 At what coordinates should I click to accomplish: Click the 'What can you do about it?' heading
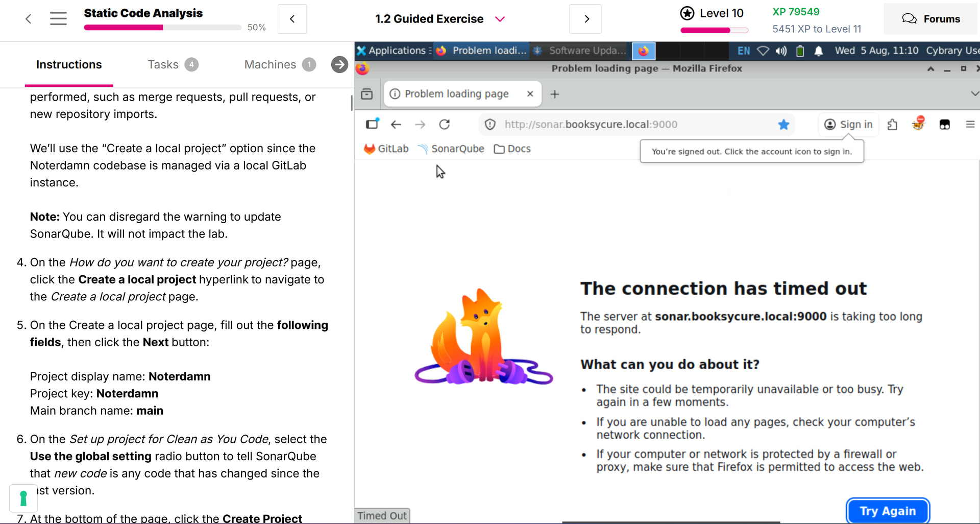point(670,364)
